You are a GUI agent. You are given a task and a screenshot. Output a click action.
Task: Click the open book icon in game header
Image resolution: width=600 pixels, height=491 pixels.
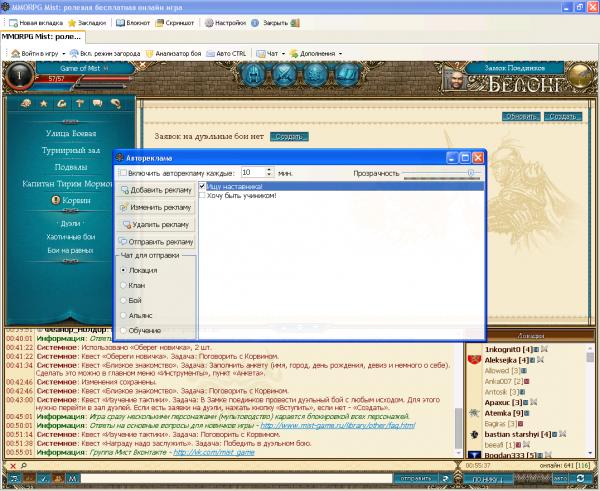347,74
